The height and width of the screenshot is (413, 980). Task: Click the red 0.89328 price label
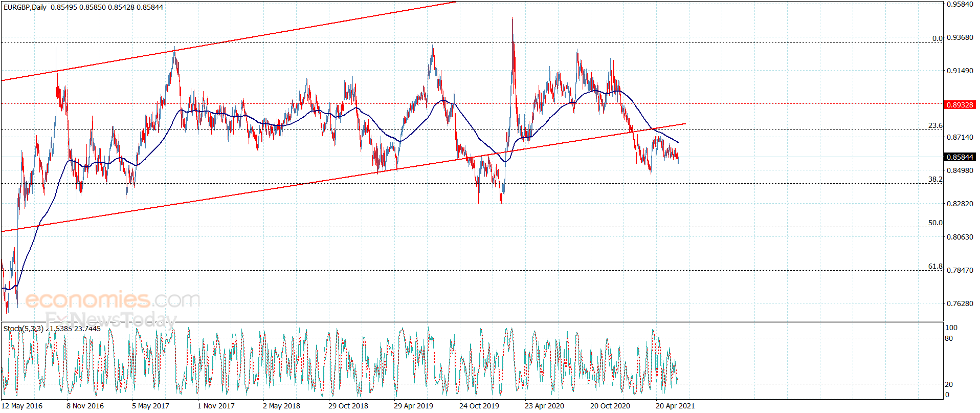click(960, 105)
